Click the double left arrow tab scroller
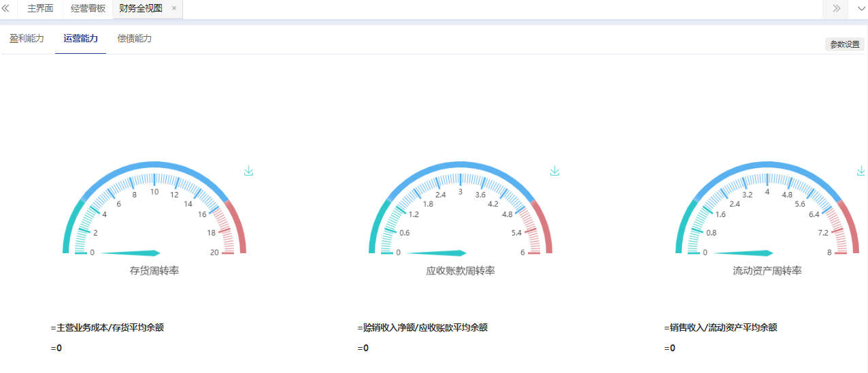This screenshot has height=373, width=868. click(6, 9)
